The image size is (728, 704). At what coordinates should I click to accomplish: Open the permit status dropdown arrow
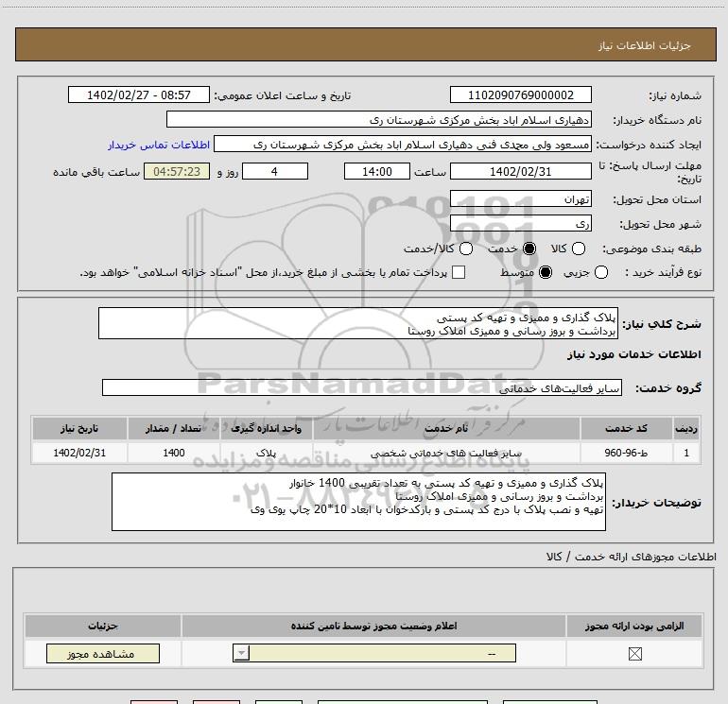pos(241,653)
